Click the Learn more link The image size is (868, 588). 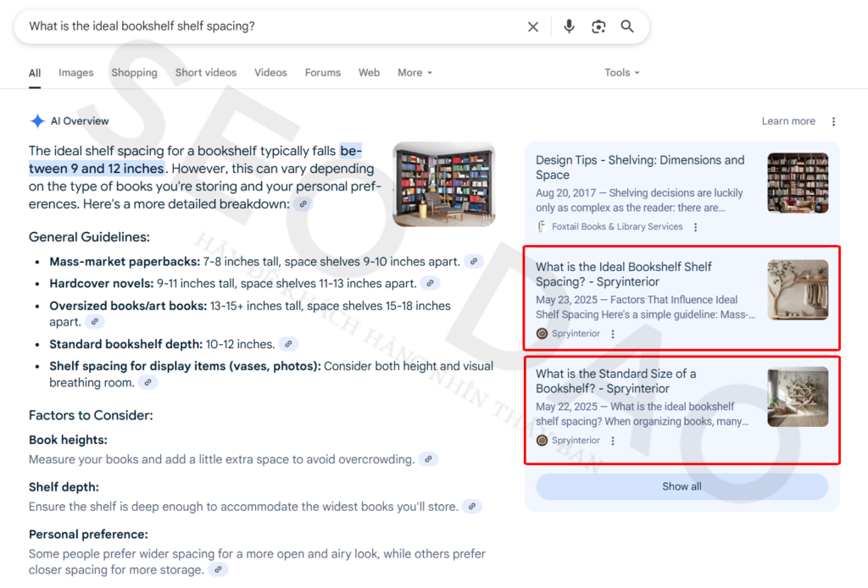pos(787,121)
